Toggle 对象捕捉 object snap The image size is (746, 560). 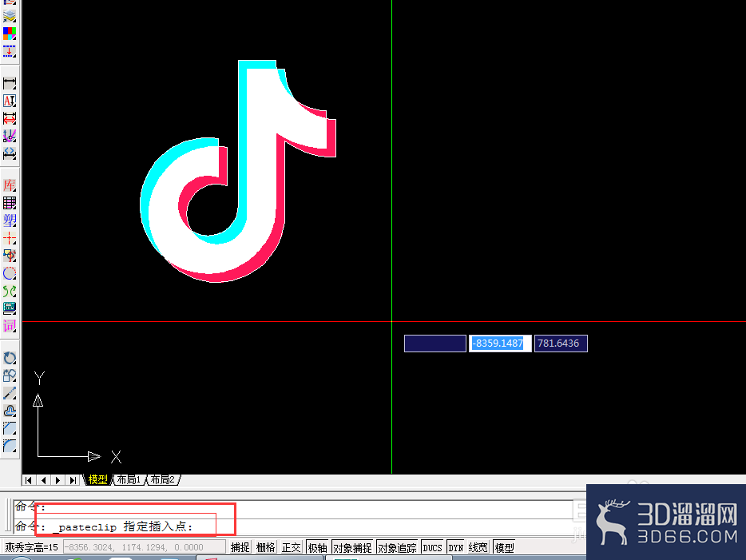point(352,548)
